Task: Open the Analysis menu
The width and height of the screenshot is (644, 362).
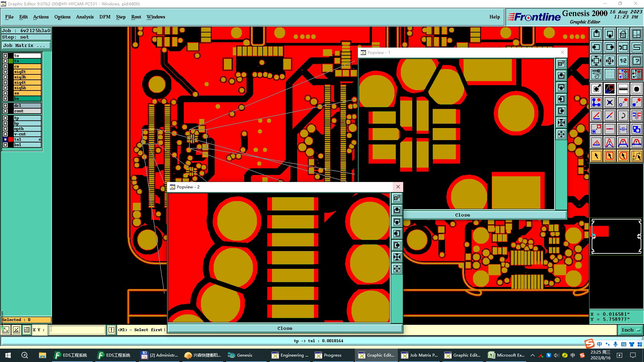Action: [85, 17]
